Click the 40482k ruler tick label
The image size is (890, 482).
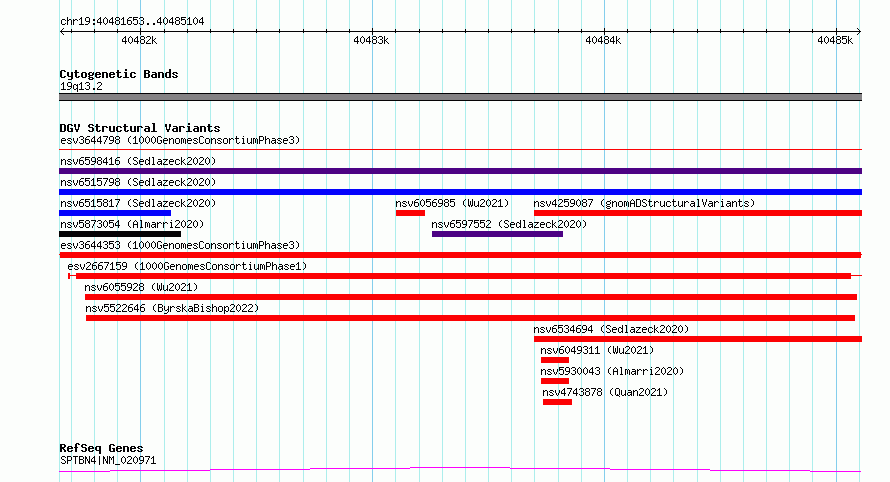point(139,40)
